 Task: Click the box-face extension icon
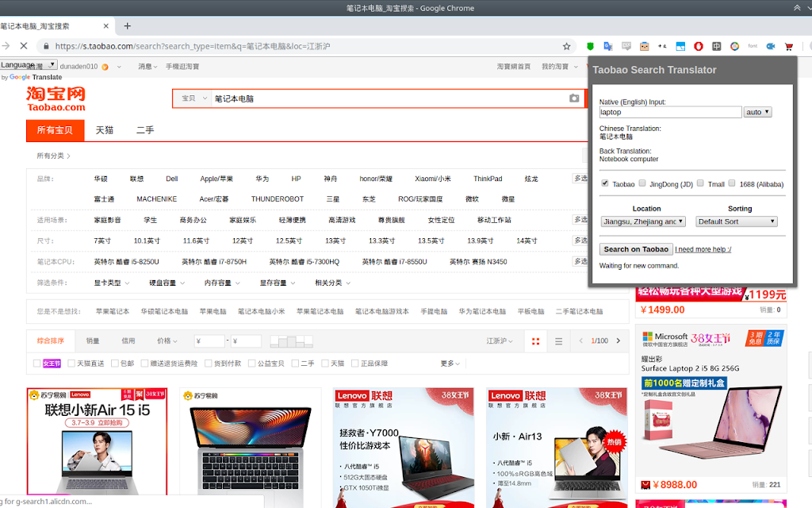coord(644,46)
